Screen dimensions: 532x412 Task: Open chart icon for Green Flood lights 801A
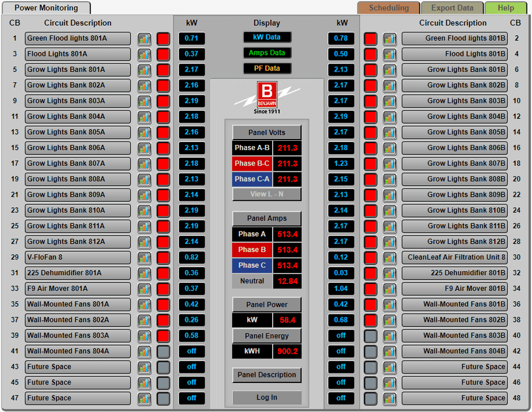pyautogui.click(x=144, y=39)
